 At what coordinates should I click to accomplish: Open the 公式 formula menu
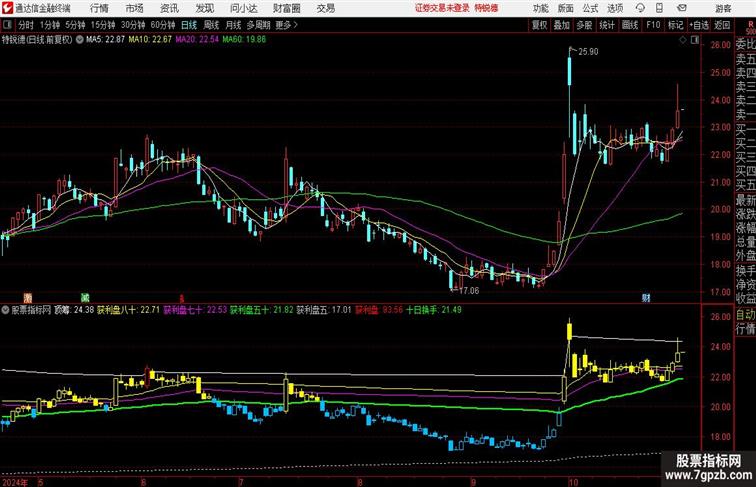590,8
